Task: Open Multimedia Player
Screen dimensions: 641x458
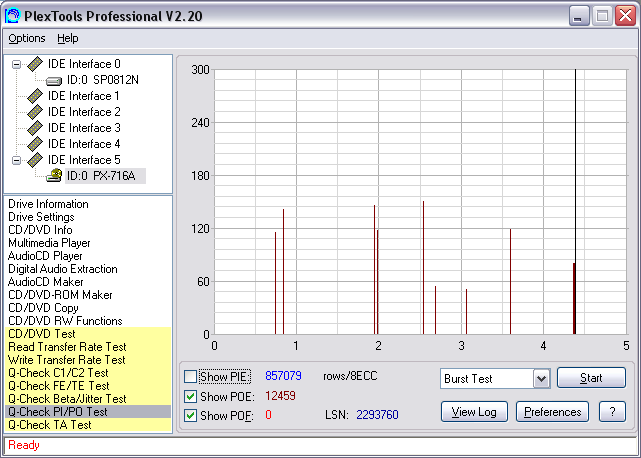Action: tap(49, 243)
